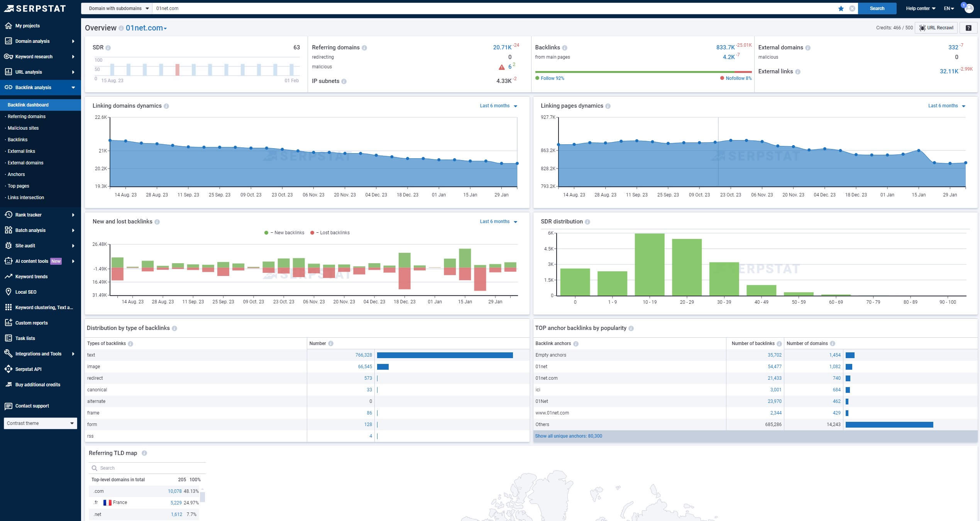This screenshot has height=521, width=980.
Task: Expand the Domain analysis menu
Action: click(x=41, y=41)
